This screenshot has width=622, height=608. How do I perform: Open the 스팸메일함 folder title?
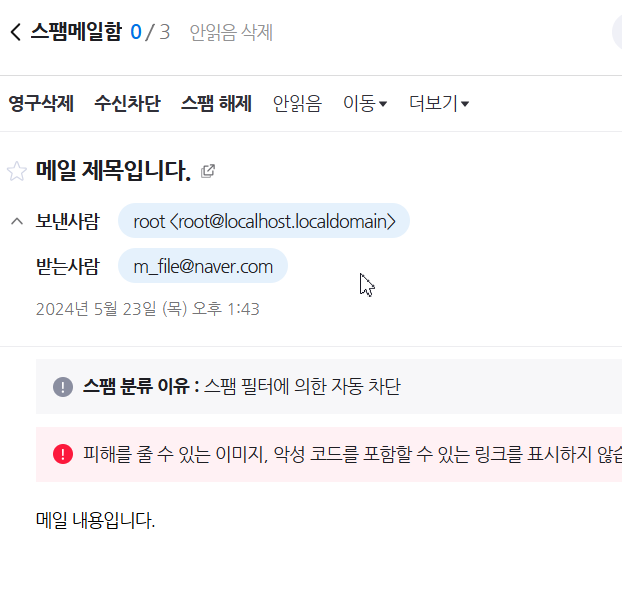pos(76,32)
